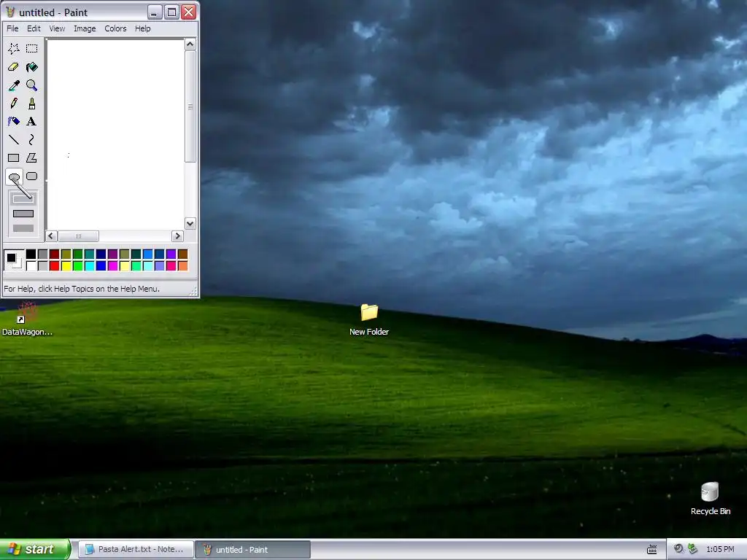Pick the Fill With Color bucket tool
This screenshot has width=747, height=560.
[x=32, y=67]
